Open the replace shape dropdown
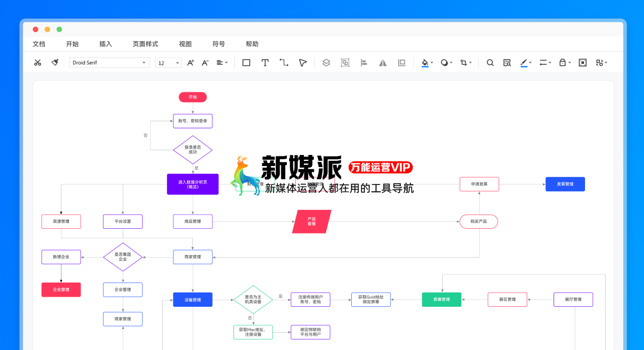Viewport: 644px width, 350px height. [x=601, y=63]
